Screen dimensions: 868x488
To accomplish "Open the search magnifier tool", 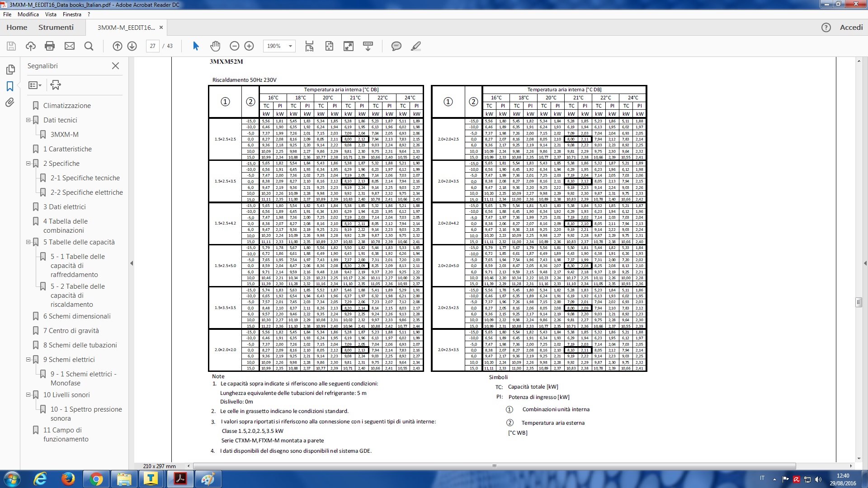I will (89, 46).
